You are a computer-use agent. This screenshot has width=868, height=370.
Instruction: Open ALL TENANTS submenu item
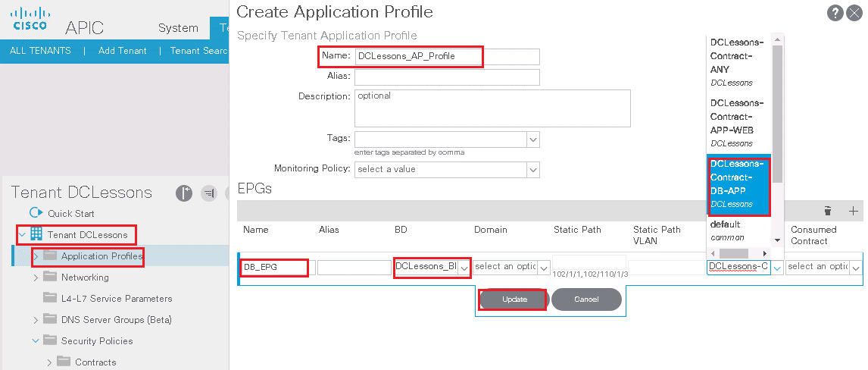click(40, 50)
